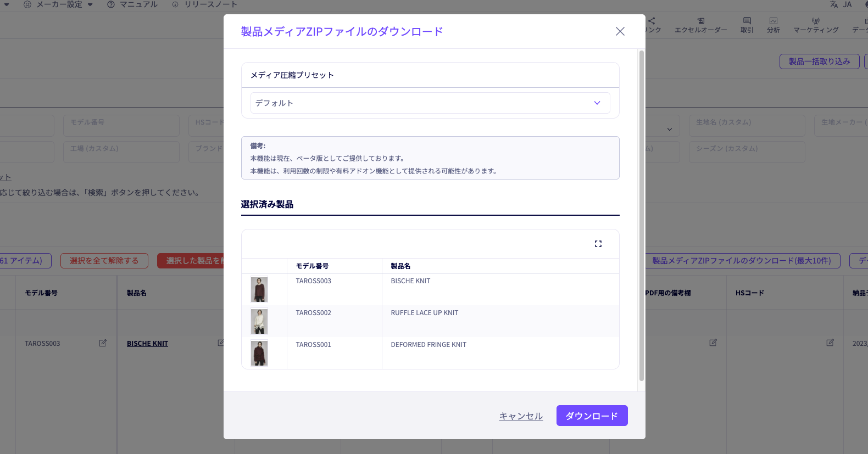Open the 取引 icon in the top navigation
The image size is (868, 454).
(747, 21)
